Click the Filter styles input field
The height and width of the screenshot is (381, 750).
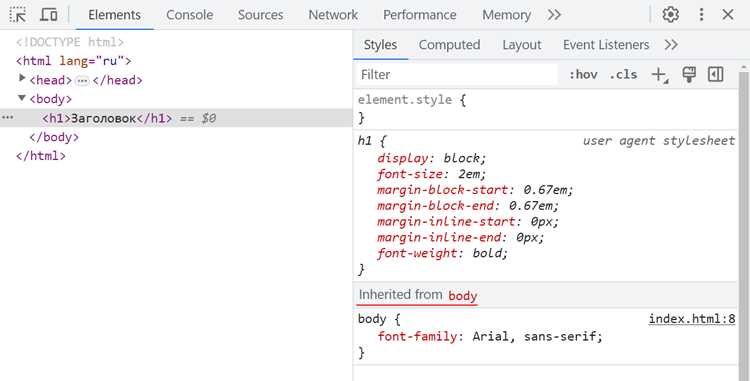[457, 75]
